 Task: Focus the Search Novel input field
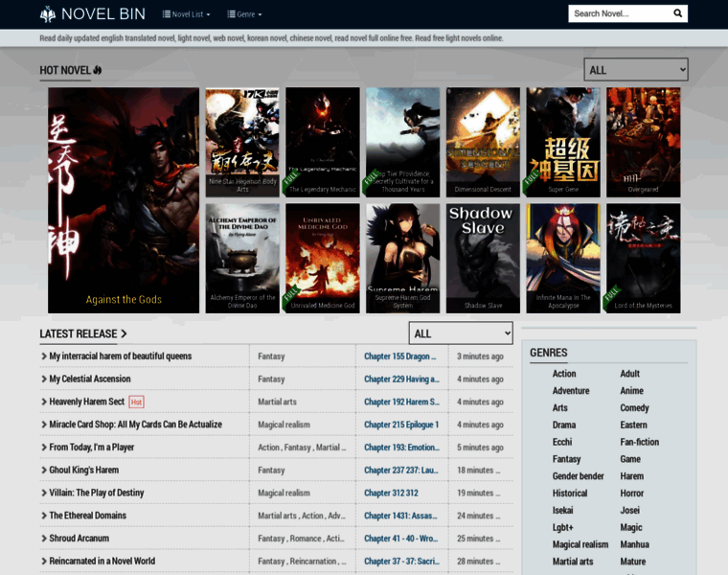point(620,13)
